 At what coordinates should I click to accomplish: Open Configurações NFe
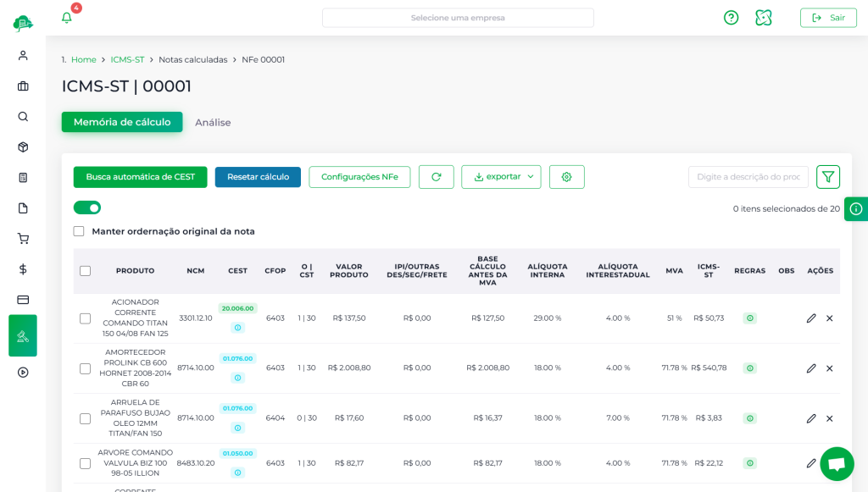[x=359, y=177]
